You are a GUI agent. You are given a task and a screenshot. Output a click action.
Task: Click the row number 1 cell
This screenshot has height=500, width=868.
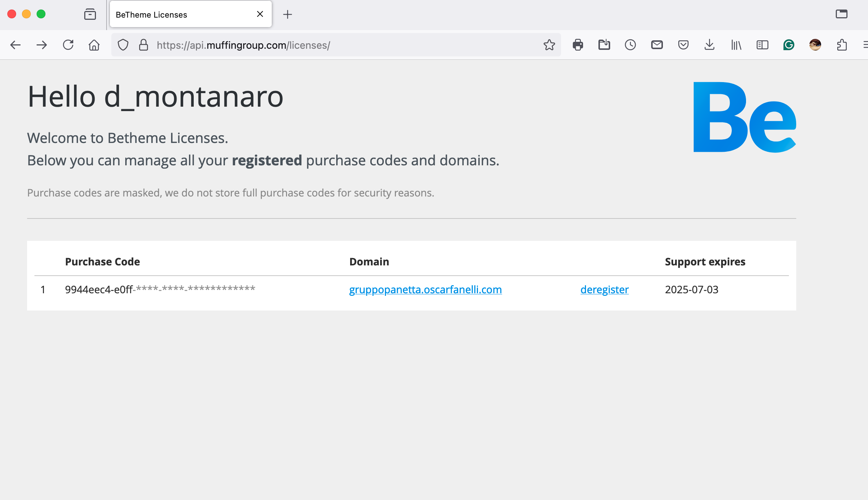pos(43,290)
